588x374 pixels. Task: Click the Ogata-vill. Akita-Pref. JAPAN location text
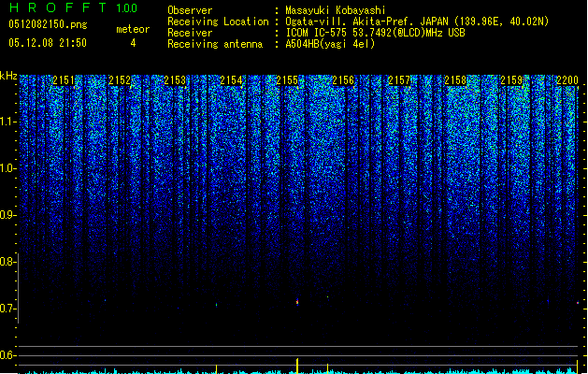coord(417,22)
